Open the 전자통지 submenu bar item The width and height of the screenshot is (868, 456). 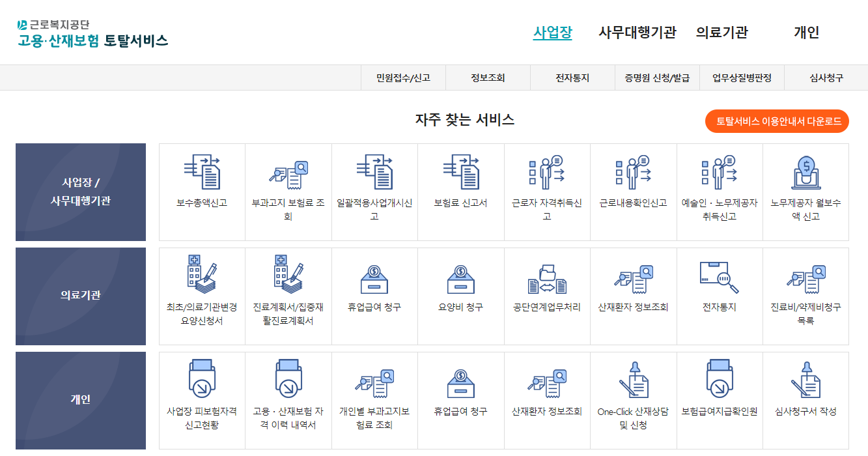pyautogui.click(x=572, y=78)
